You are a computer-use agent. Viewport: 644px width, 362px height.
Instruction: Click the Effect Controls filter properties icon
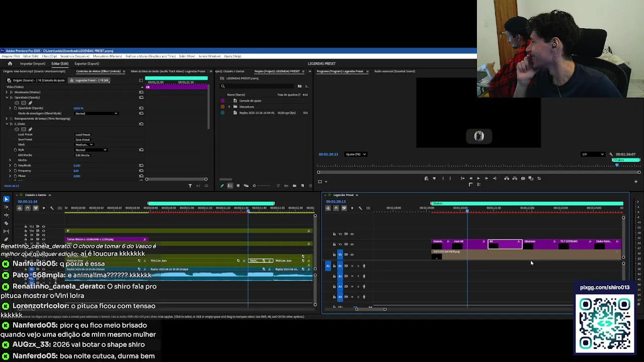pos(190,186)
